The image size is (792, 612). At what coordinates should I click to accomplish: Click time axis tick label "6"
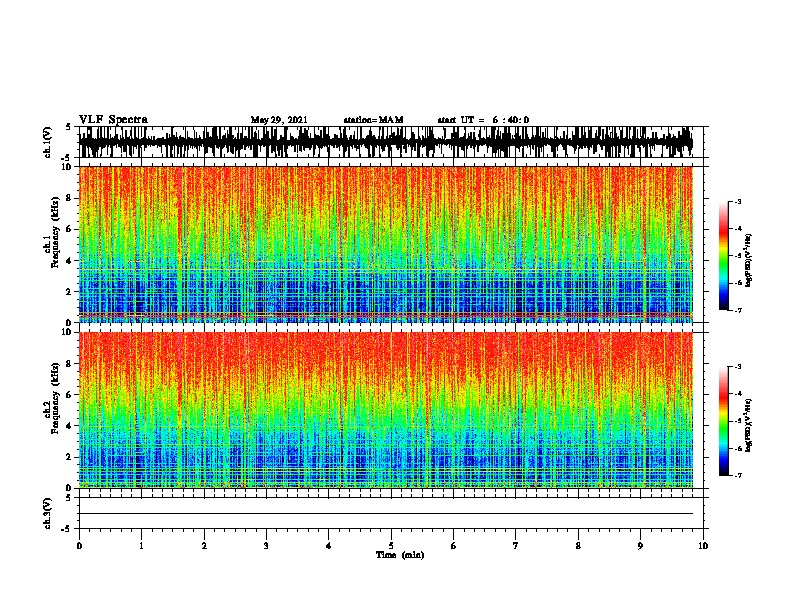(454, 546)
